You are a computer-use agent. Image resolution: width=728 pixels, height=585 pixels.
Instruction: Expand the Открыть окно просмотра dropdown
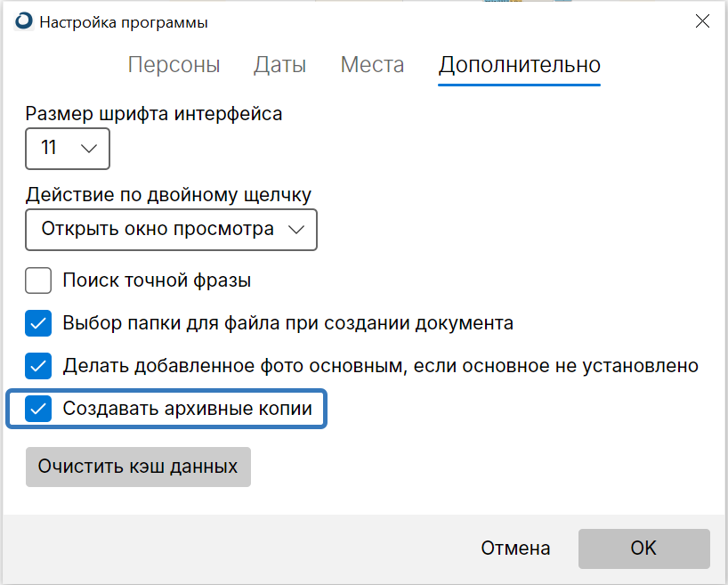[x=171, y=230]
